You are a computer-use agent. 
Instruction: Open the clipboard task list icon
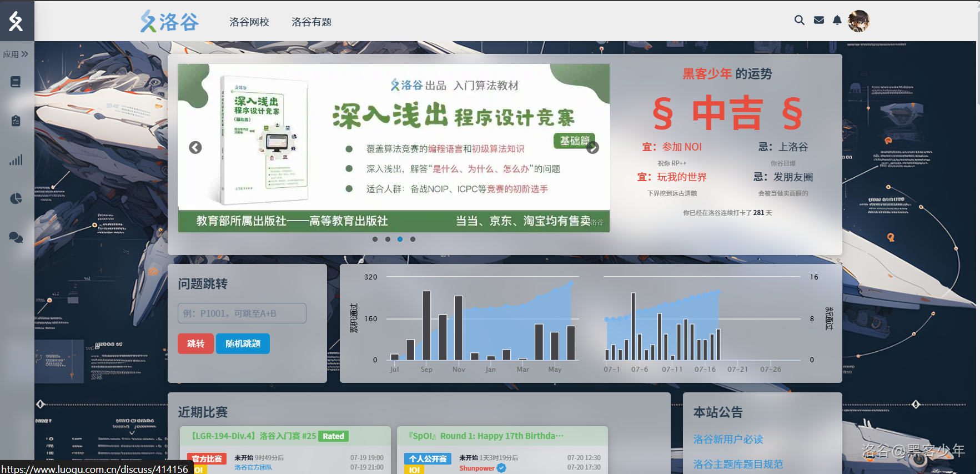click(x=16, y=121)
